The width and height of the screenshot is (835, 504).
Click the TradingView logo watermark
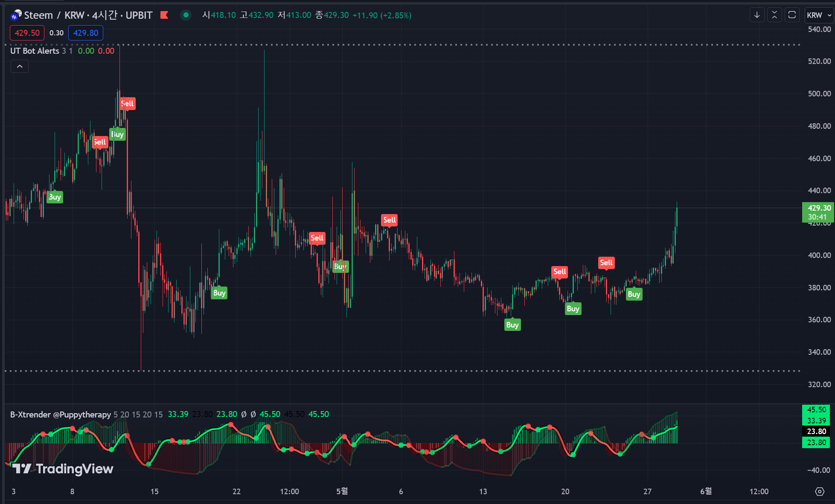[x=63, y=469]
